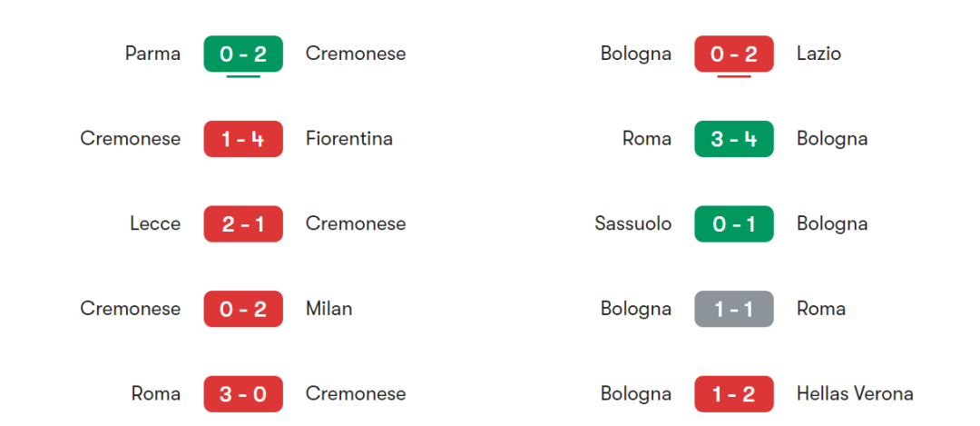Open the Lazio team link

tap(818, 54)
